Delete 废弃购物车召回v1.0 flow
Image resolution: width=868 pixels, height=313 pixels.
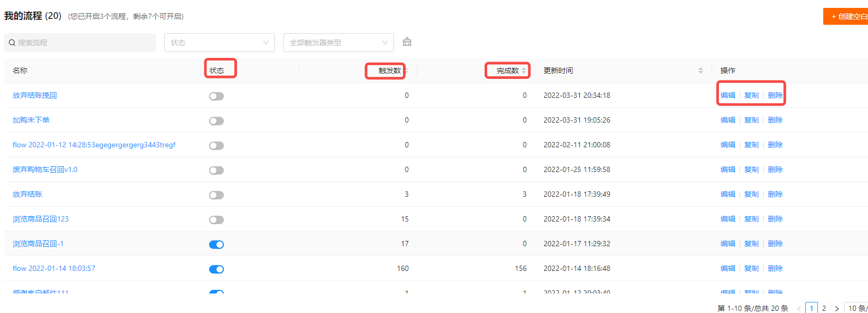tap(775, 169)
